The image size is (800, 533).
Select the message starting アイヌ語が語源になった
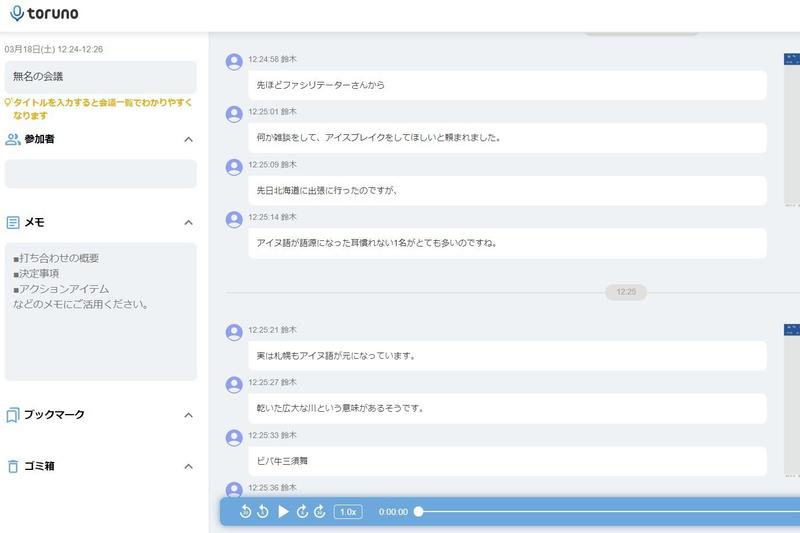coord(507,243)
